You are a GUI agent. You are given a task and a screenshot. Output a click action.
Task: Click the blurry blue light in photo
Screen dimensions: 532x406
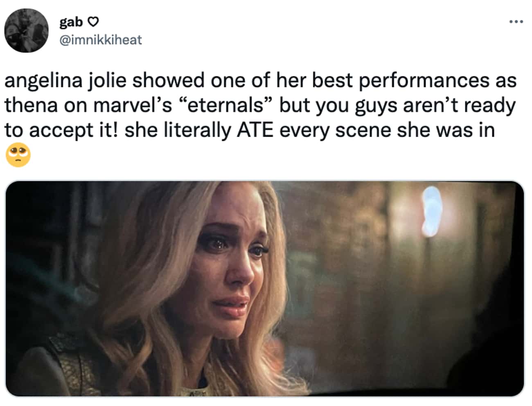[x=430, y=212]
